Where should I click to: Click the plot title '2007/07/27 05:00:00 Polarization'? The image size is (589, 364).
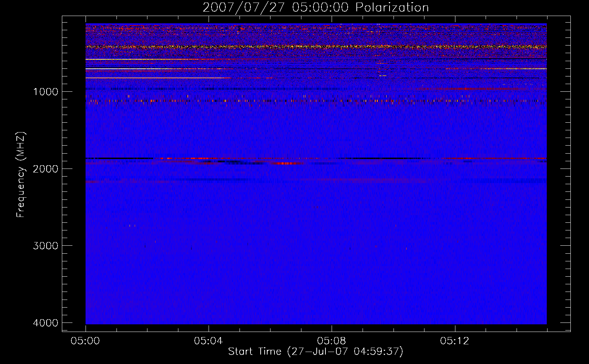tap(316, 7)
